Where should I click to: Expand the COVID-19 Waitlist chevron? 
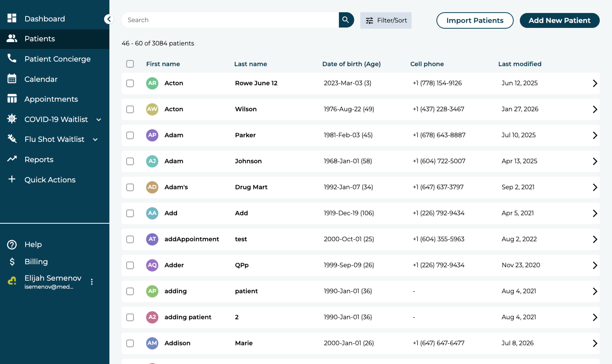(99, 120)
